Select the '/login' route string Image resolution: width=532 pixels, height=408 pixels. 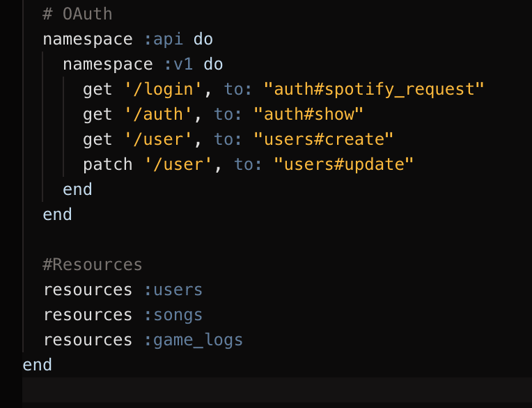tap(163, 90)
